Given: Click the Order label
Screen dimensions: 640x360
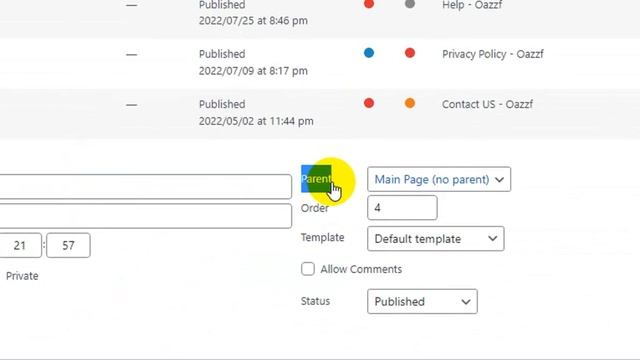Looking at the screenshot, I should pyautogui.click(x=314, y=208).
